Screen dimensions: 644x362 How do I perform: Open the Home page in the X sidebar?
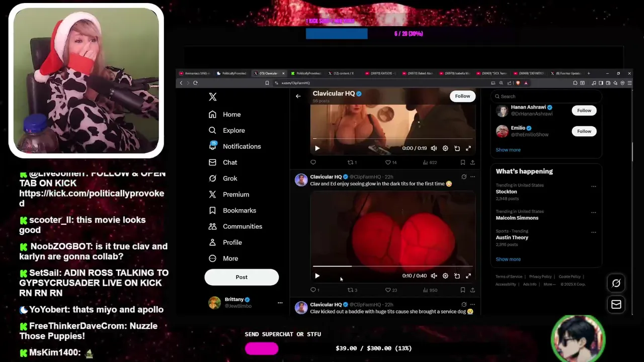(225, 115)
